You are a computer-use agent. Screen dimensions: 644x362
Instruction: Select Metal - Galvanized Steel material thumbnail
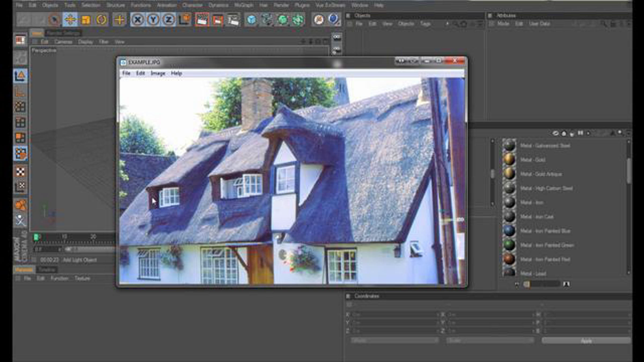pos(509,146)
